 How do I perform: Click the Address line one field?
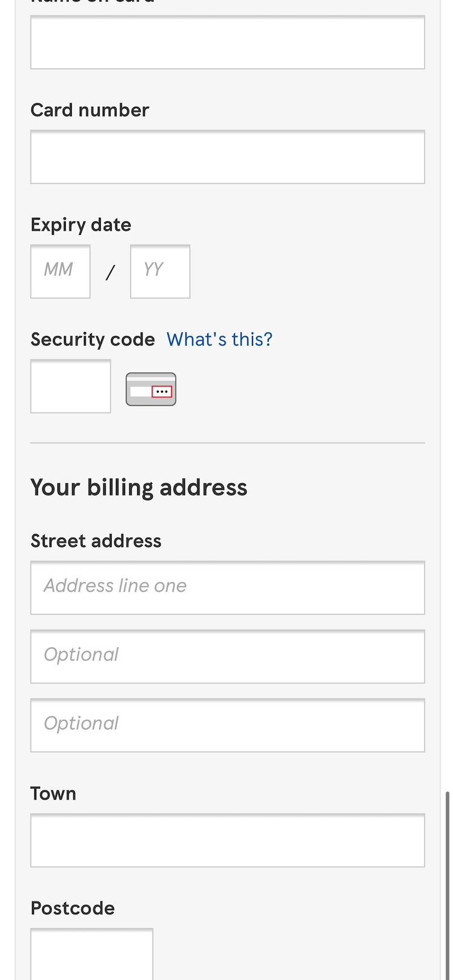[227, 588]
